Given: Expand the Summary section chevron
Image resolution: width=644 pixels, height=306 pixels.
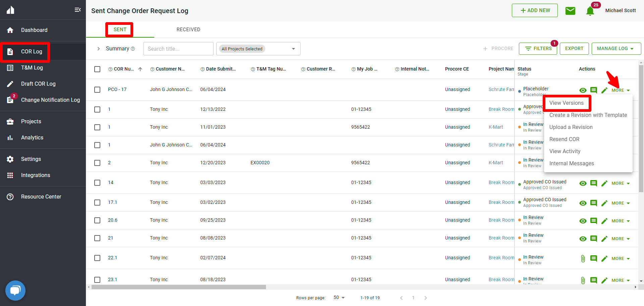Looking at the screenshot, I should (98, 49).
